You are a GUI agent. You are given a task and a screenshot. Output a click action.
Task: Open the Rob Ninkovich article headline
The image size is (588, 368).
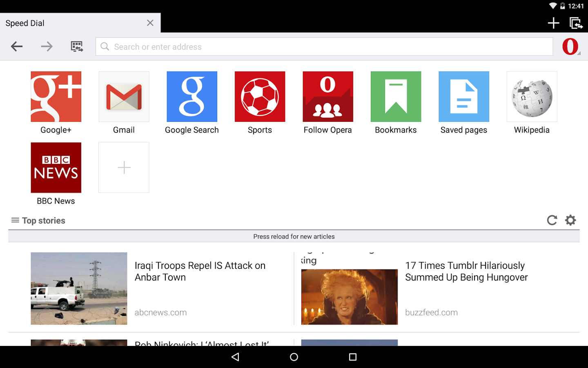(x=202, y=343)
